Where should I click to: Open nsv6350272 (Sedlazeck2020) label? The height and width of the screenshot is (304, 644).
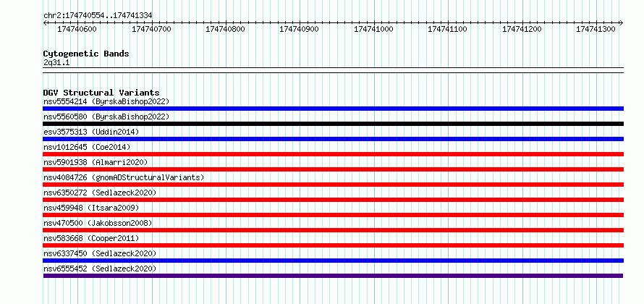pos(100,193)
